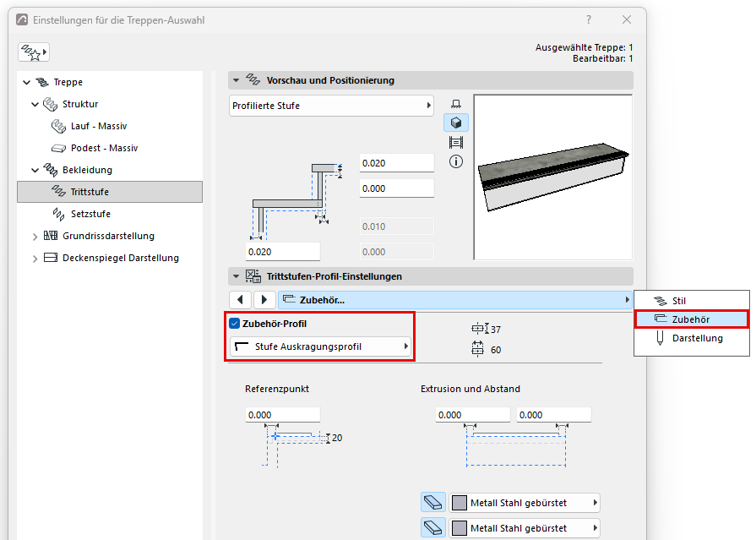This screenshot has height=540, width=756.
Task: Collapse the Struktur tree node
Action: (x=35, y=104)
